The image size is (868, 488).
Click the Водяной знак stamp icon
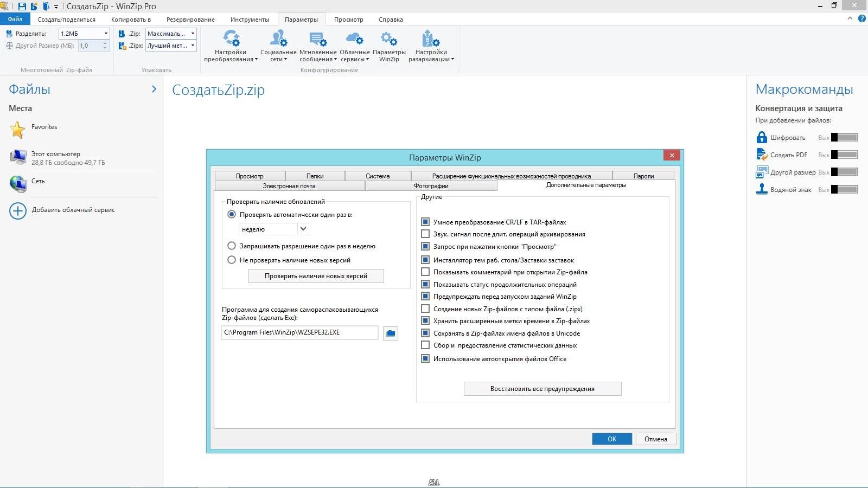(762, 189)
